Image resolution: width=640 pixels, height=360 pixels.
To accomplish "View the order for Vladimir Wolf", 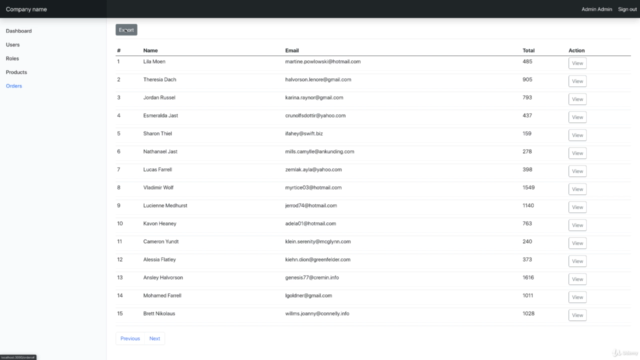I will [577, 189].
